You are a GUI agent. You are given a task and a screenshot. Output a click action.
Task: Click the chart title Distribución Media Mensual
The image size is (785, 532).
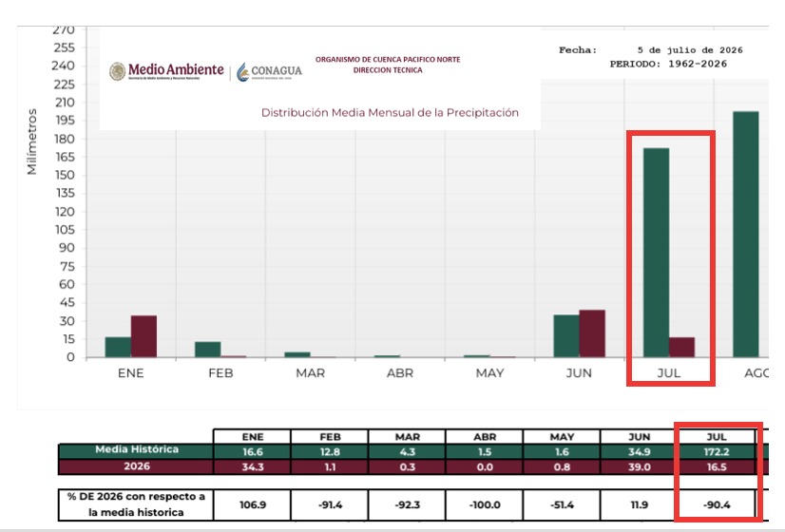coord(390,113)
